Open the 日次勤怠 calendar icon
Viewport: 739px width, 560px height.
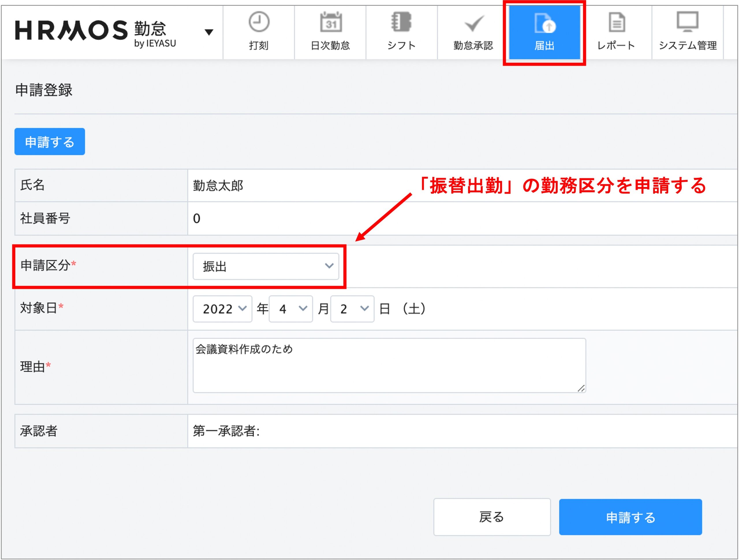pos(331,22)
